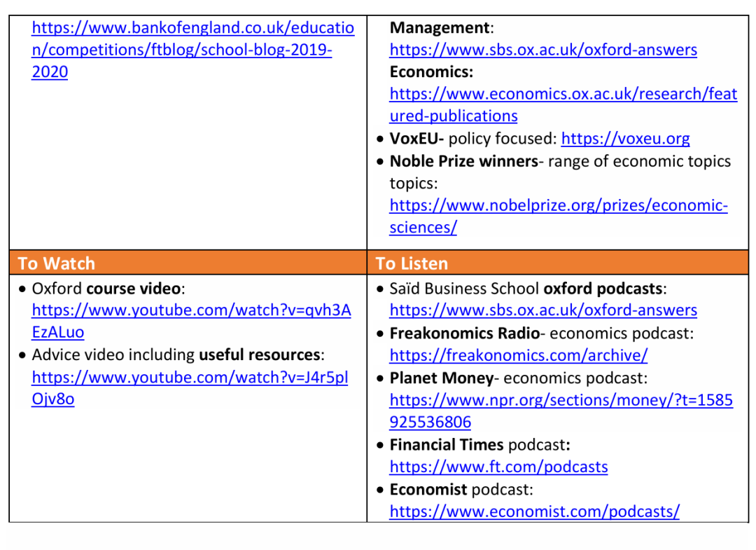This screenshot has height=550, width=756.
Task: Visit the voxeu.org link
Action: (625, 139)
